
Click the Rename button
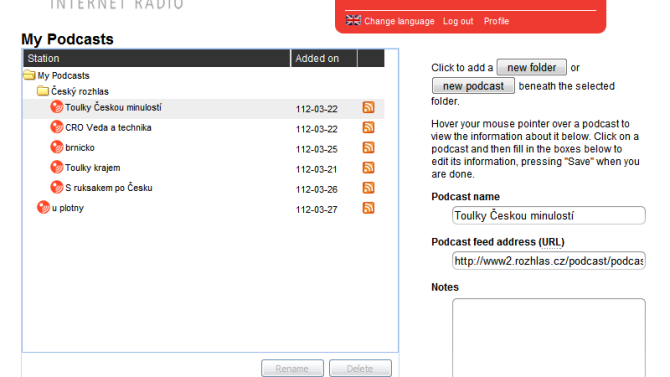coord(292,368)
